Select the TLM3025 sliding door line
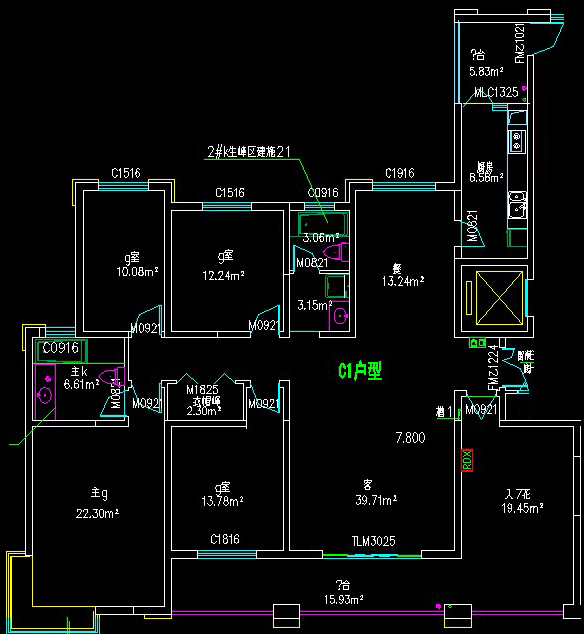The width and height of the screenshot is (584, 634). click(x=372, y=555)
